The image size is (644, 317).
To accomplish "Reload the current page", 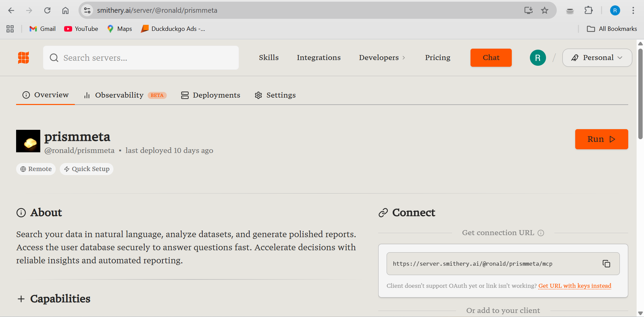I will (47, 10).
